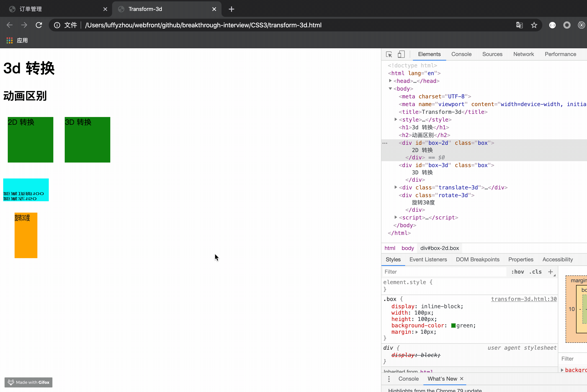Switch to the Console tab in DevTools

tap(461, 54)
